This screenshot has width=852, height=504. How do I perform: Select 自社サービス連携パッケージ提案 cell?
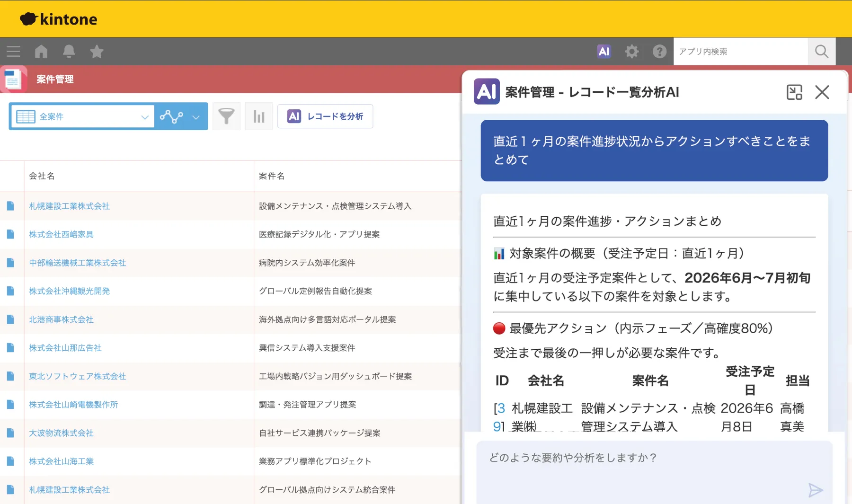[x=320, y=433]
